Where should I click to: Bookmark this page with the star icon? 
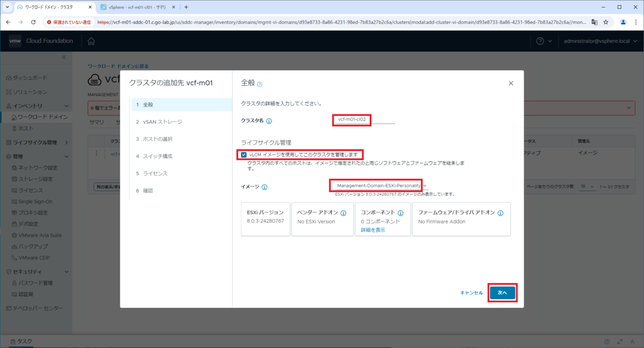pyautogui.click(x=606, y=22)
